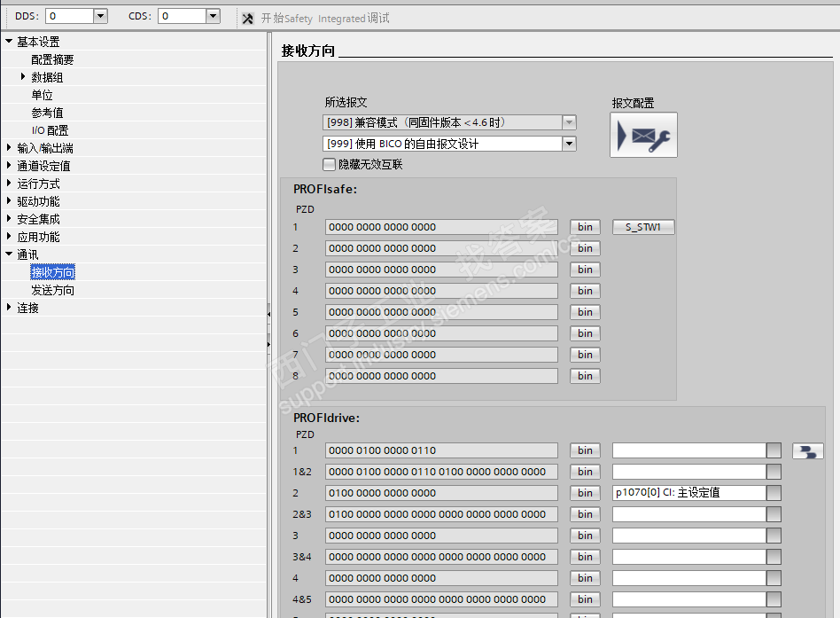Click the interconnect square button for PROFIdrive PZD 3&4

(x=774, y=557)
